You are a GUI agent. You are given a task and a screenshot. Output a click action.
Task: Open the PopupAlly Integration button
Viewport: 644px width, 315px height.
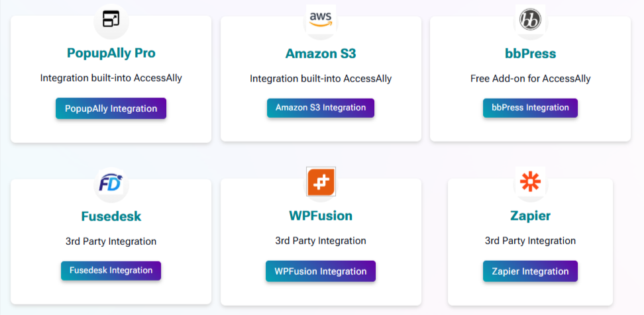pos(111,109)
